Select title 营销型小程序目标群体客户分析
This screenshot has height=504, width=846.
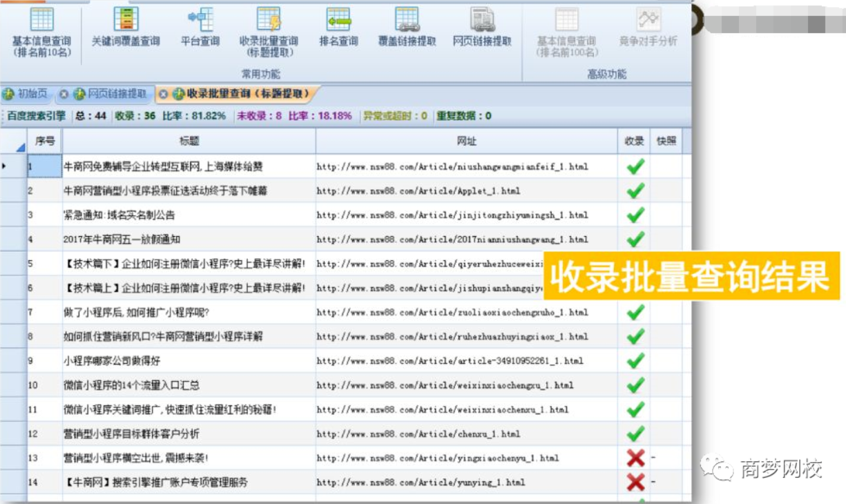point(131,434)
